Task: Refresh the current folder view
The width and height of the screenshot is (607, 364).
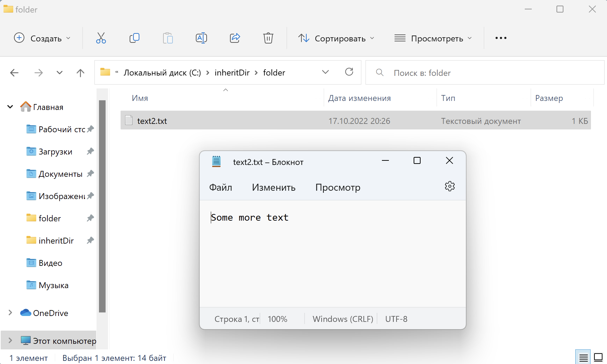Action: [349, 72]
